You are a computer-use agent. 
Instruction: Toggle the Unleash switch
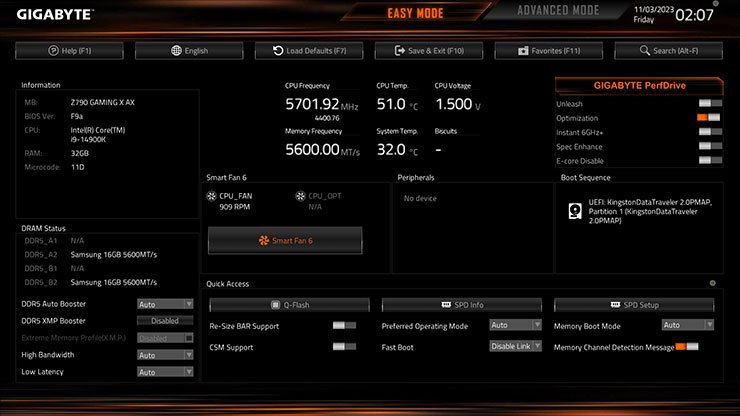[x=709, y=103]
